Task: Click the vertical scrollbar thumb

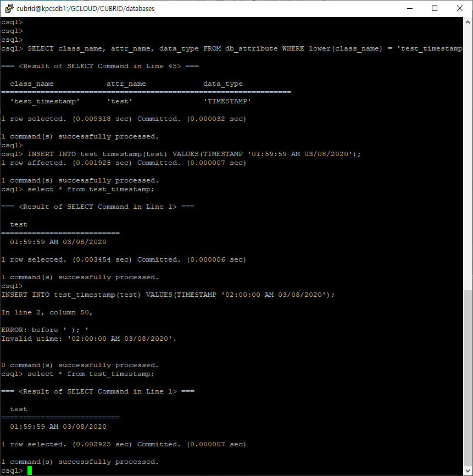Action: 468,378
